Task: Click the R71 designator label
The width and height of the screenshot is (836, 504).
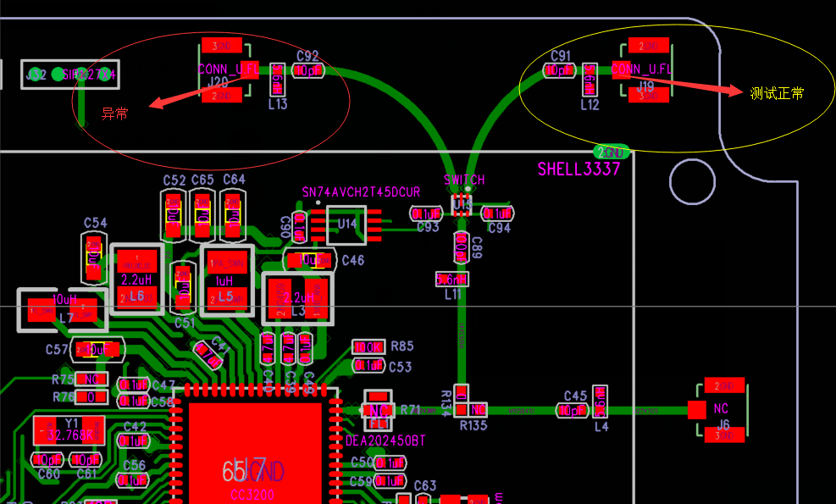Action: tap(411, 410)
